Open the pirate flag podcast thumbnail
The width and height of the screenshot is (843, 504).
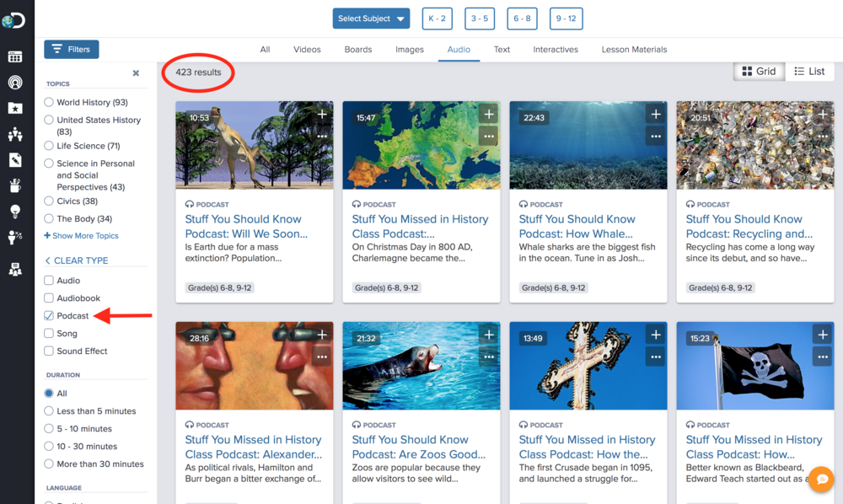click(x=755, y=366)
